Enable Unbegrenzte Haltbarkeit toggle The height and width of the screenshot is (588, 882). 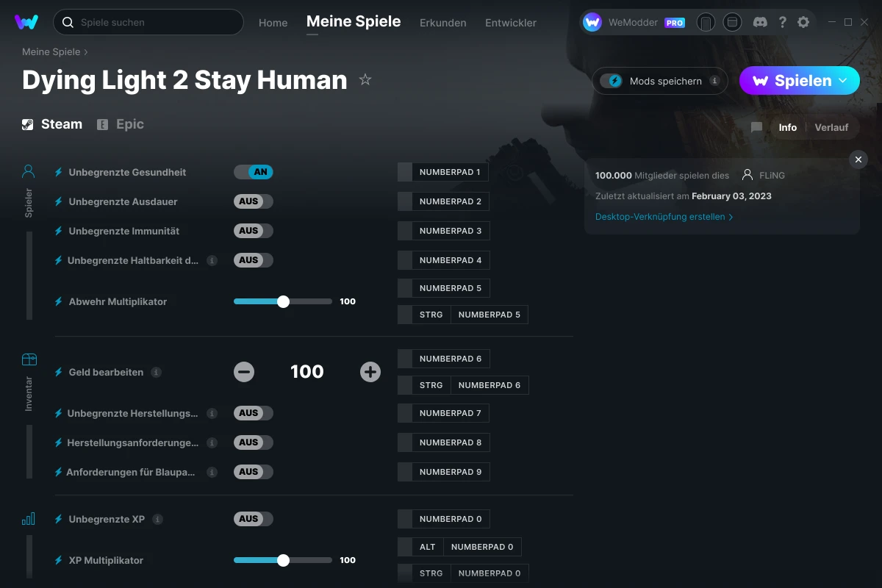click(x=254, y=260)
